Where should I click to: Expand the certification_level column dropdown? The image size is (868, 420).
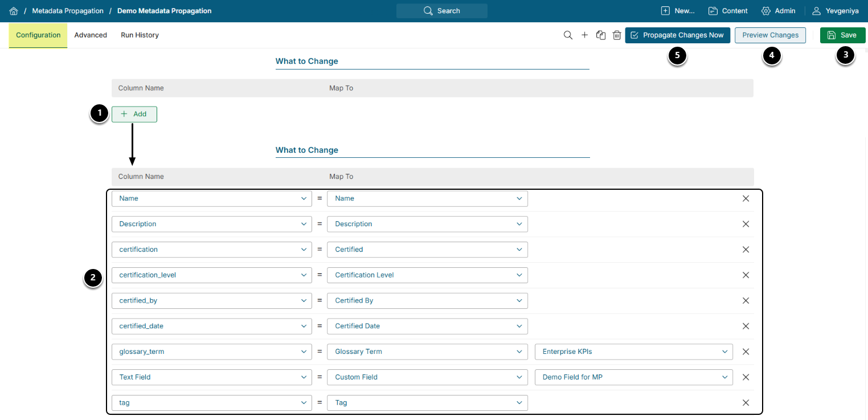point(211,275)
